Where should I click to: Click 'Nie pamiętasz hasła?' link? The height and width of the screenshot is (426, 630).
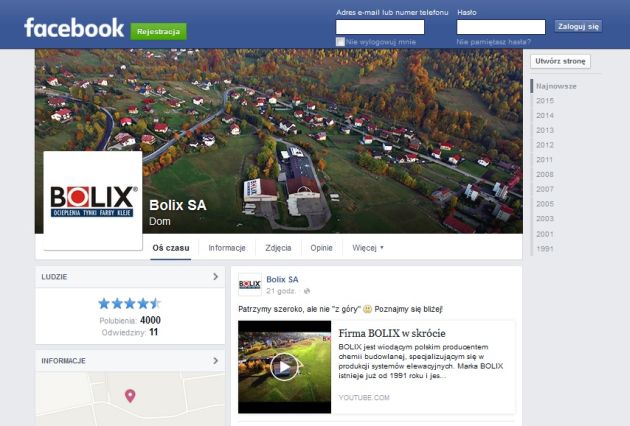click(x=493, y=42)
